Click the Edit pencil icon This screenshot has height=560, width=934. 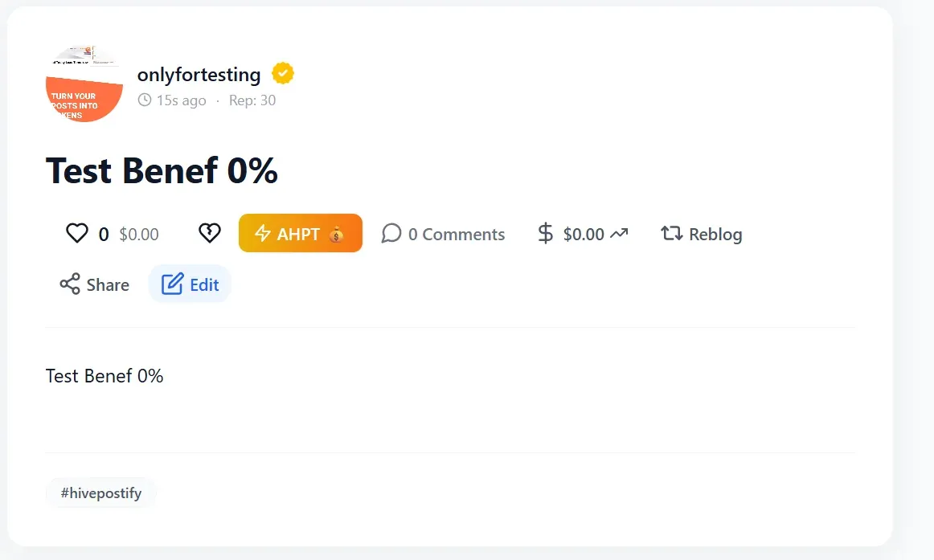coord(172,284)
